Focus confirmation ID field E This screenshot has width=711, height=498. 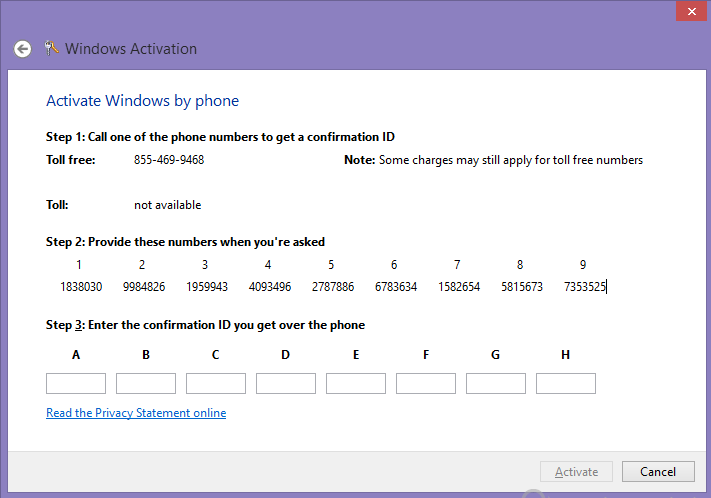(356, 384)
